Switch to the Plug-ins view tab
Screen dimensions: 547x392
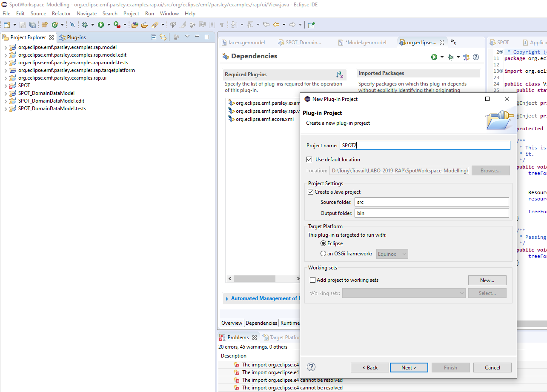(x=73, y=37)
